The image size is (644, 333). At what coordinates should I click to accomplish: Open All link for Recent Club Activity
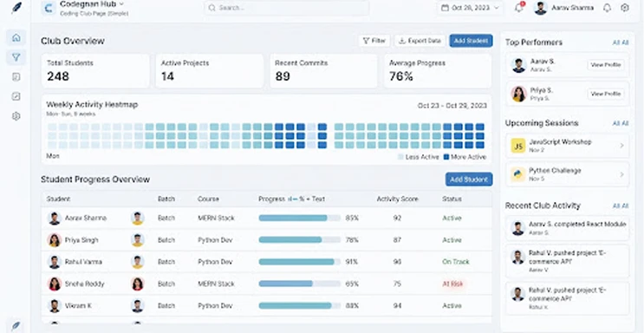(x=621, y=206)
